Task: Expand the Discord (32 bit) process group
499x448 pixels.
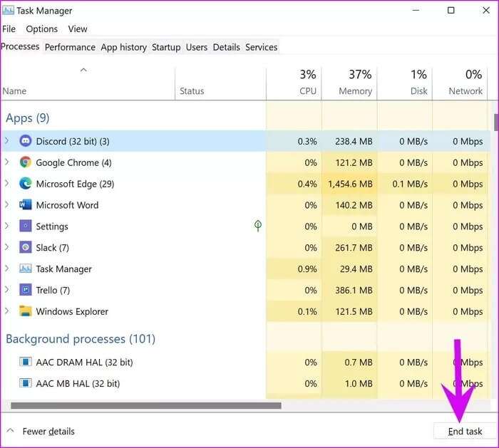Action: point(7,140)
